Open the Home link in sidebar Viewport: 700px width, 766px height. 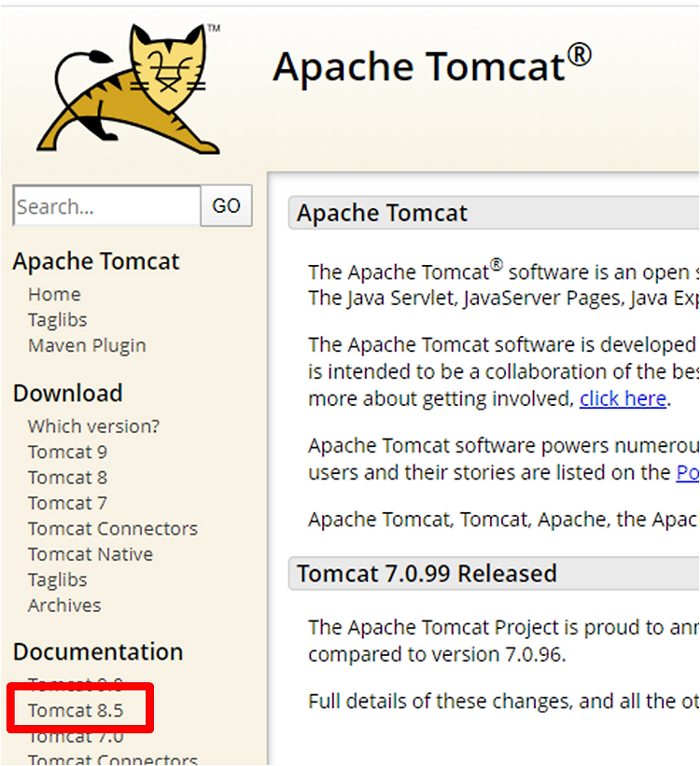54,295
